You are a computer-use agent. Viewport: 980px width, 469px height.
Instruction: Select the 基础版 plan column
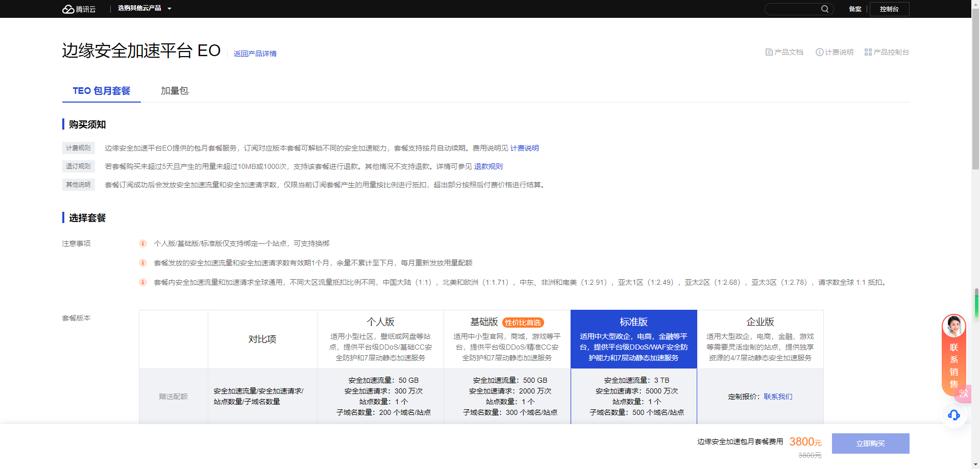507,339
